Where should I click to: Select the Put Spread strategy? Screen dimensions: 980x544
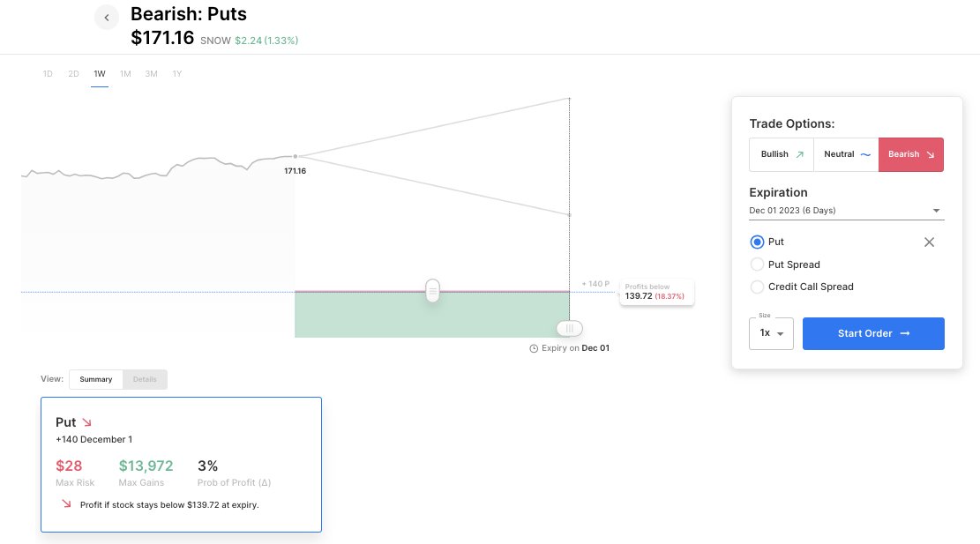coord(756,265)
